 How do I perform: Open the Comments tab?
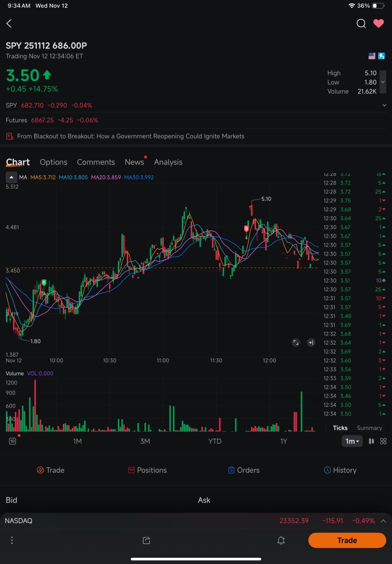click(96, 162)
